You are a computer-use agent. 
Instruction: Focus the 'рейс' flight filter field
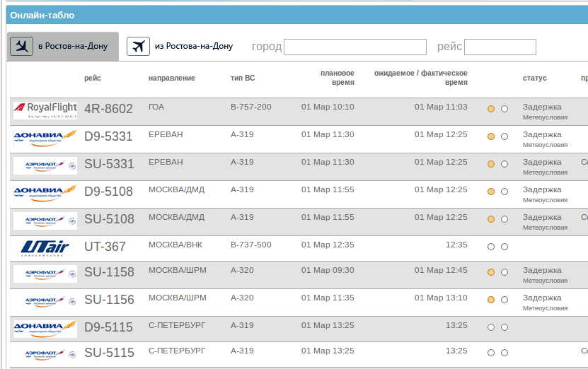tap(500, 47)
